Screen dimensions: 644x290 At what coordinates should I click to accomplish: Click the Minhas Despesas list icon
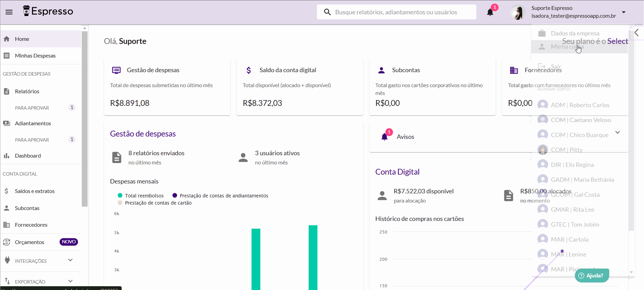pos(6,55)
